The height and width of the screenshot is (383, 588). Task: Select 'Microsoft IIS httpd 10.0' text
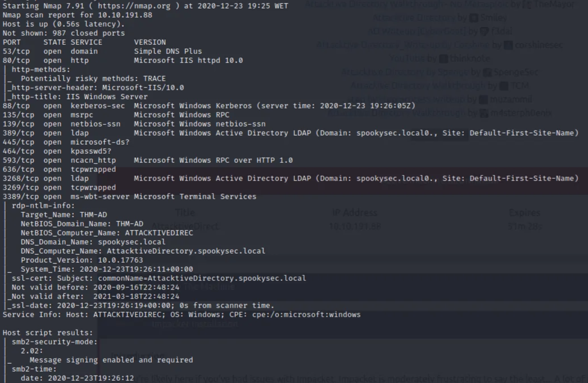(x=188, y=60)
